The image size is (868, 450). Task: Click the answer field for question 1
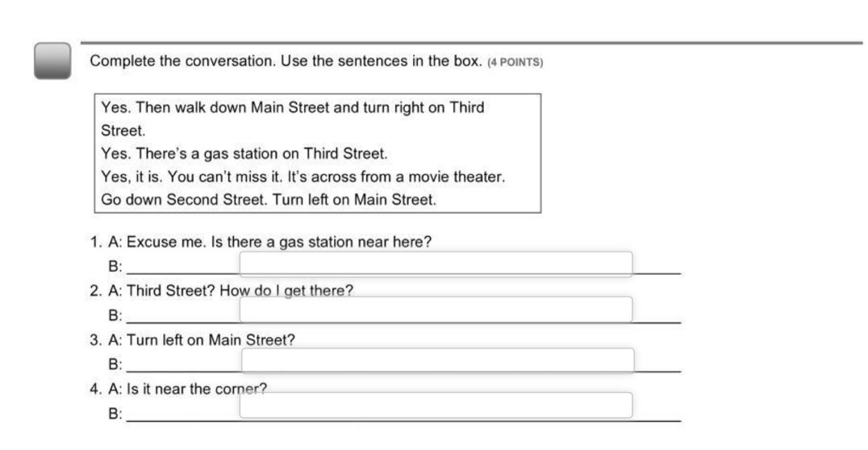pos(436,264)
